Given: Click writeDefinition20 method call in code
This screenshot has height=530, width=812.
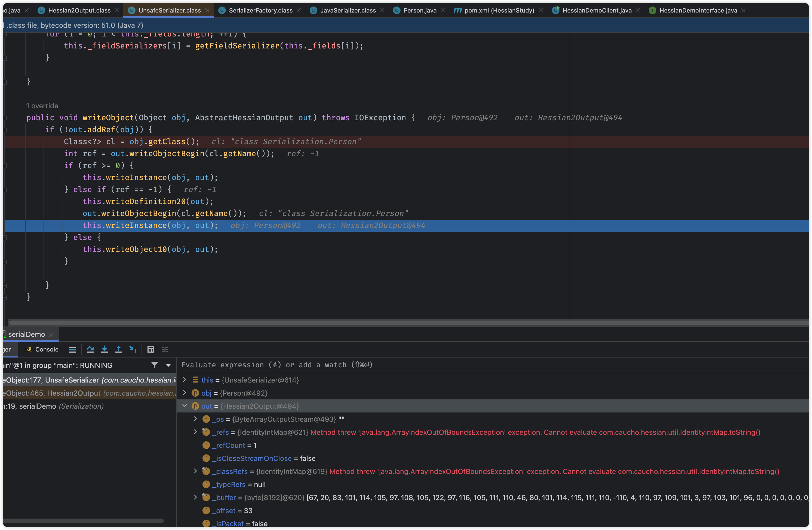Looking at the screenshot, I should coord(146,202).
